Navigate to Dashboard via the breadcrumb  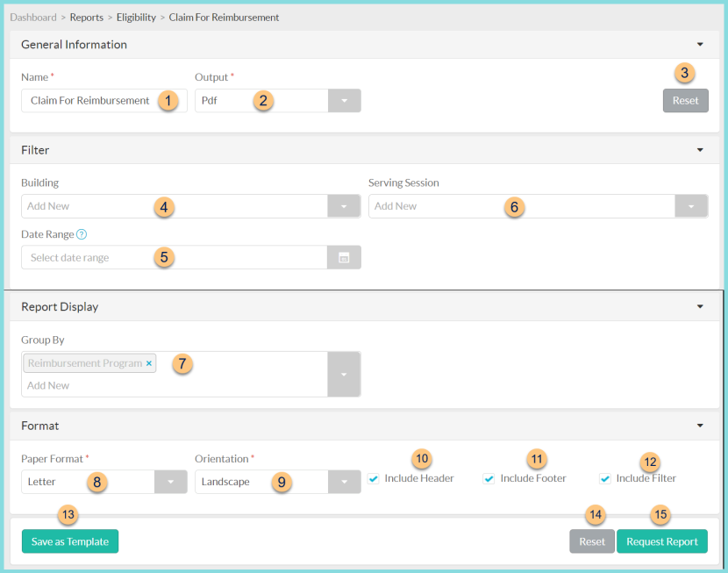click(33, 17)
